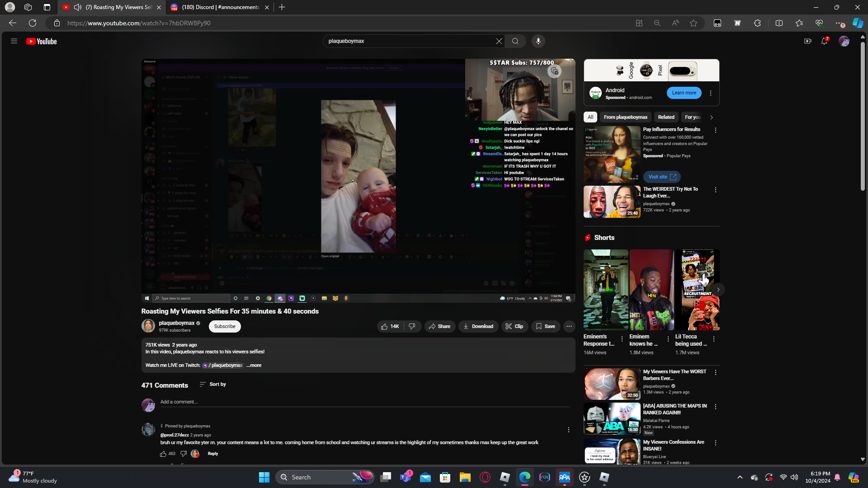Open options for WORST Barbers video
The image size is (868, 488).
point(716,372)
